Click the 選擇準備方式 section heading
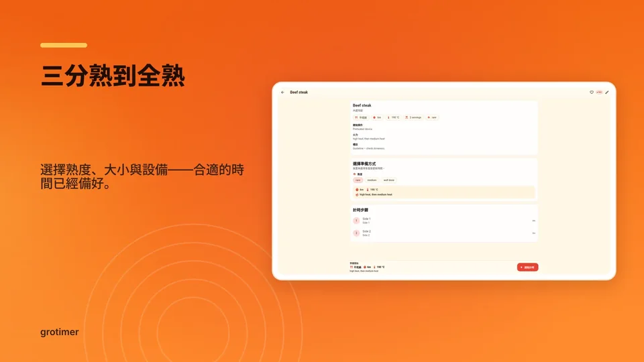 (x=364, y=164)
